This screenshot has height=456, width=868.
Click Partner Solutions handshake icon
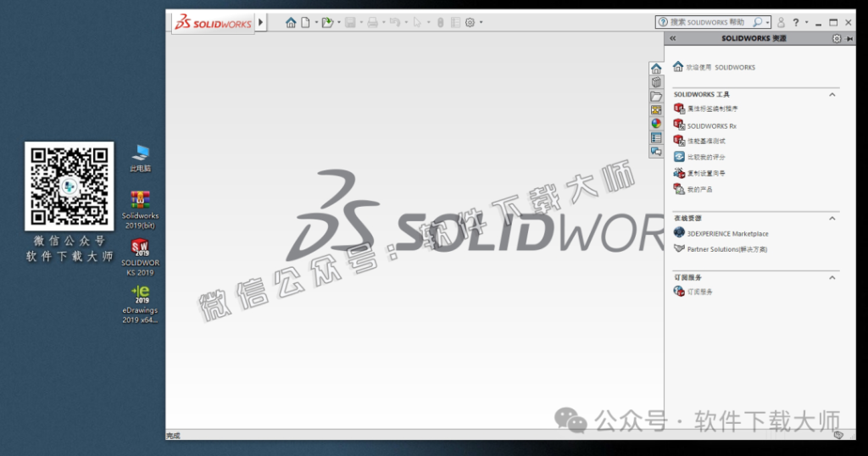(679, 248)
